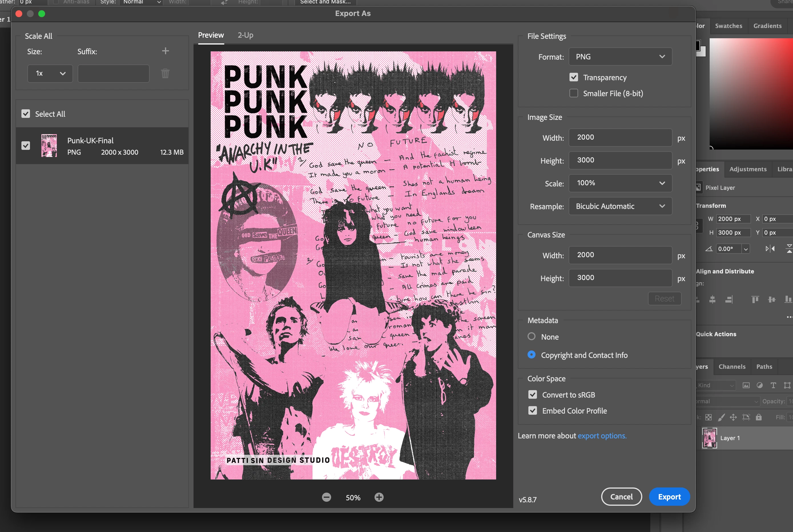793x532 pixels.
Task: Expand the Resample Bicubic Automatic dropdown
Action: [620, 206]
